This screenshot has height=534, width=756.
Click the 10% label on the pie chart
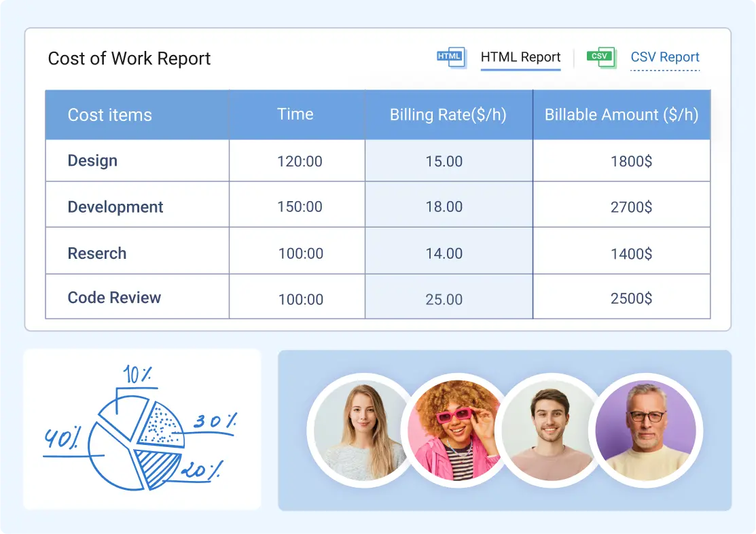[x=137, y=374]
